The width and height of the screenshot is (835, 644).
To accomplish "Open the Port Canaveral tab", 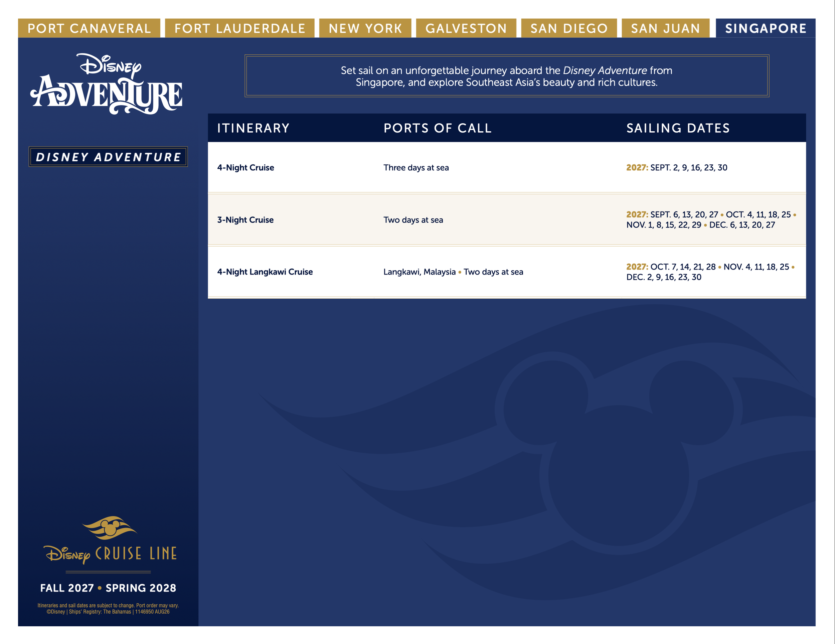I will point(89,28).
